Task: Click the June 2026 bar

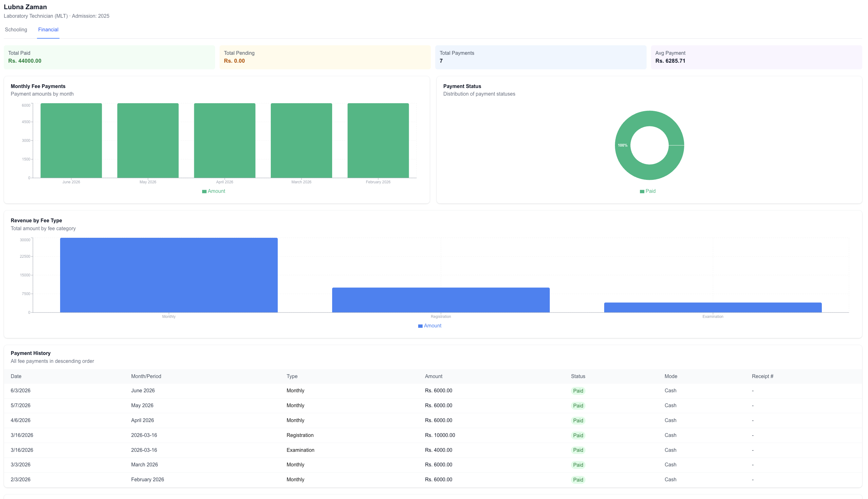Action: click(x=71, y=141)
